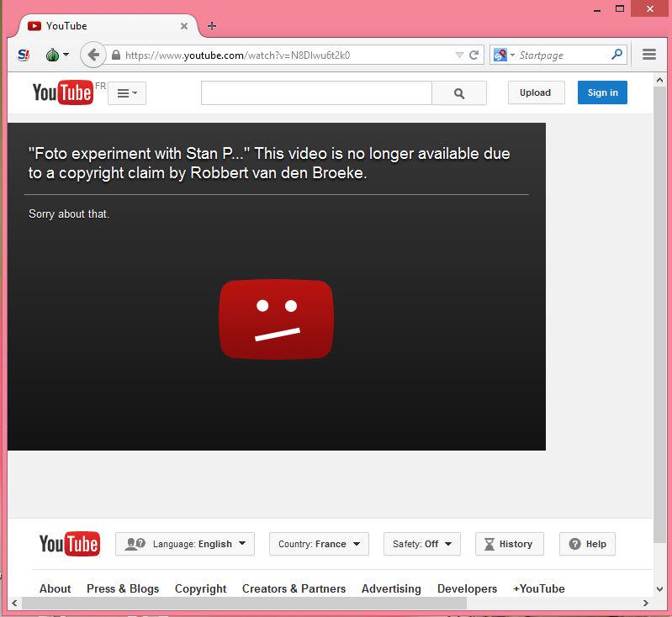
Task: Click the Upload button
Action: pyautogui.click(x=535, y=92)
